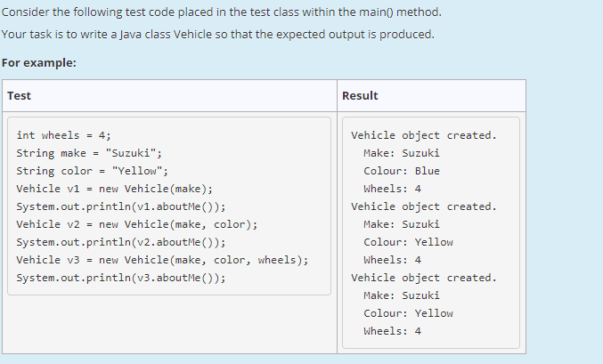
Task: Click the 'Colour: Blue' result line
Action: (x=402, y=171)
